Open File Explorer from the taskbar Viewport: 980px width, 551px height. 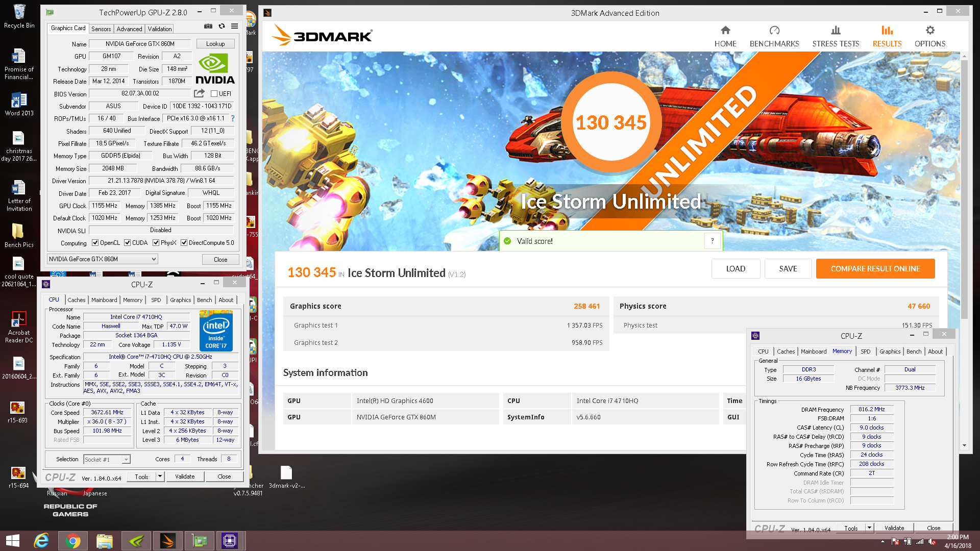(104, 541)
